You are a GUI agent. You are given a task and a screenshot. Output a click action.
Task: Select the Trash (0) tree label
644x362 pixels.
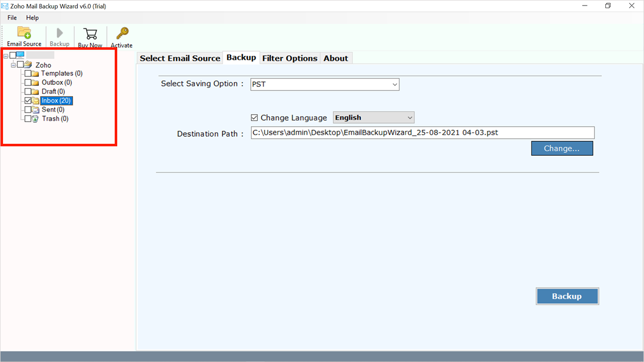55,119
